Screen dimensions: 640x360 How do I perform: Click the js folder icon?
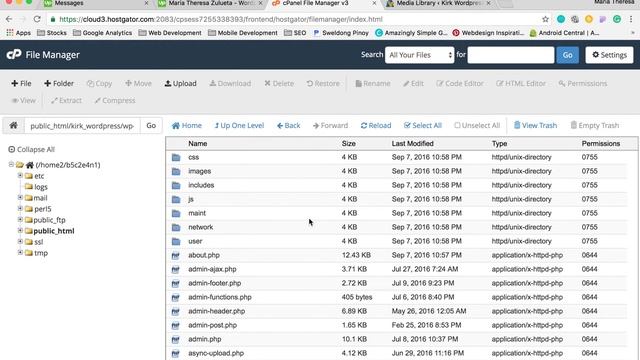click(176, 199)
